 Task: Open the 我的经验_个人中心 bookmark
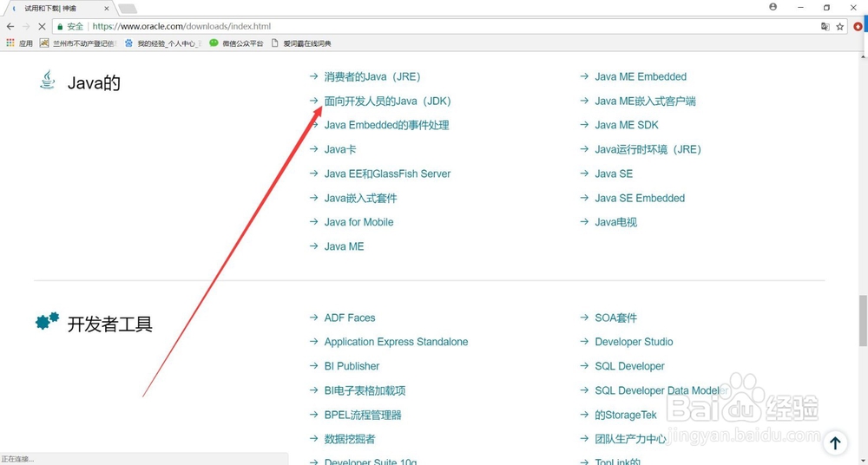tap(163, 43)
